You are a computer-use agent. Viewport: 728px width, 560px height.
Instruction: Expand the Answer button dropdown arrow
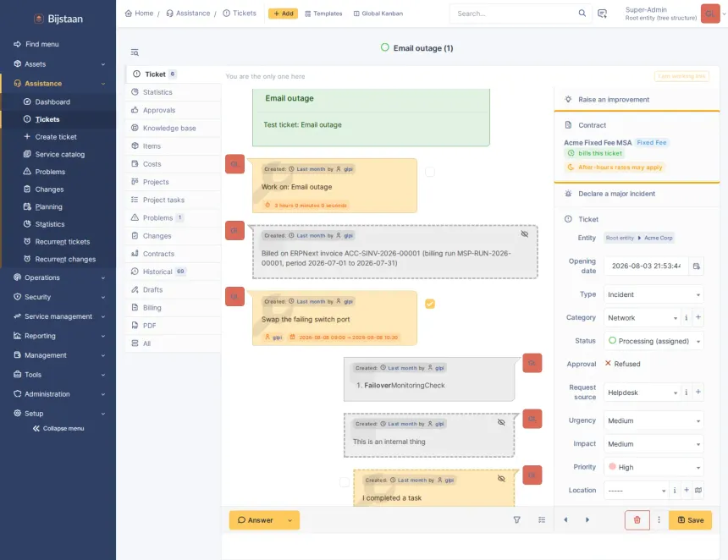point(290,520)
